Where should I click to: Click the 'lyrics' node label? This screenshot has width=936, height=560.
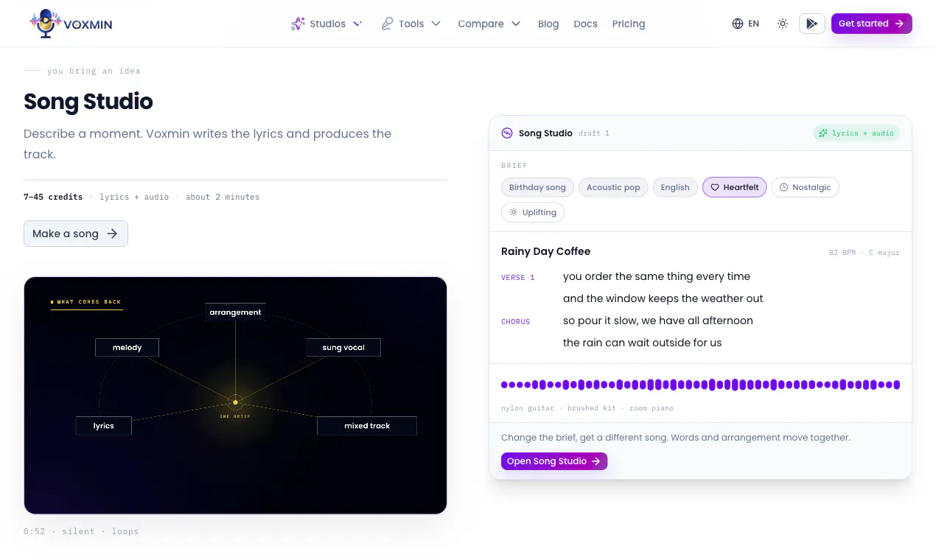click(x=104, y=426)
